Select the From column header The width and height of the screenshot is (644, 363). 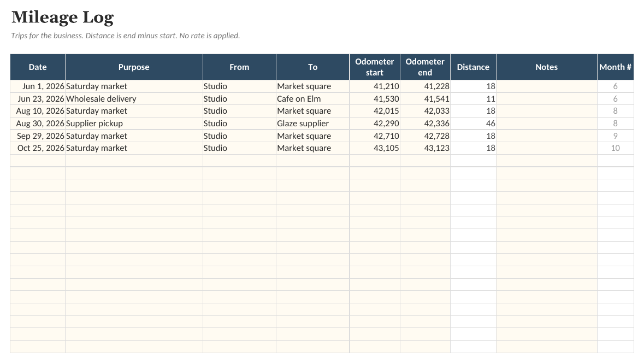[239, 67]
